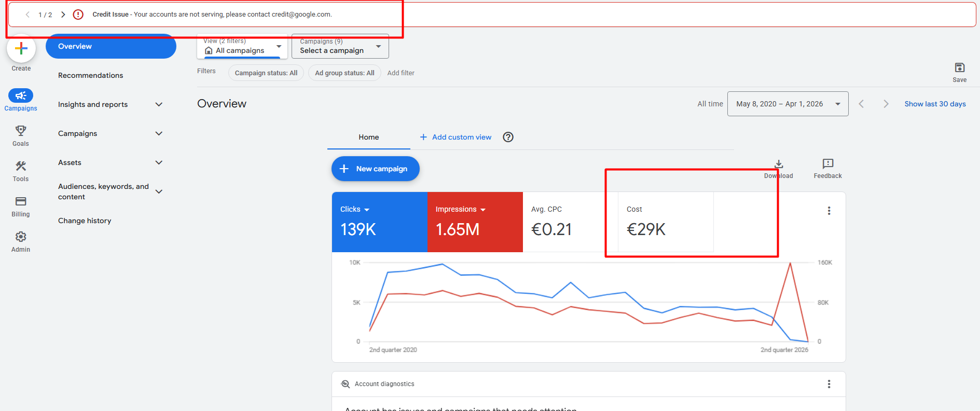Open the date range dropdown
The height and width of the screenshot is (411, 980).
coord(788,104)
